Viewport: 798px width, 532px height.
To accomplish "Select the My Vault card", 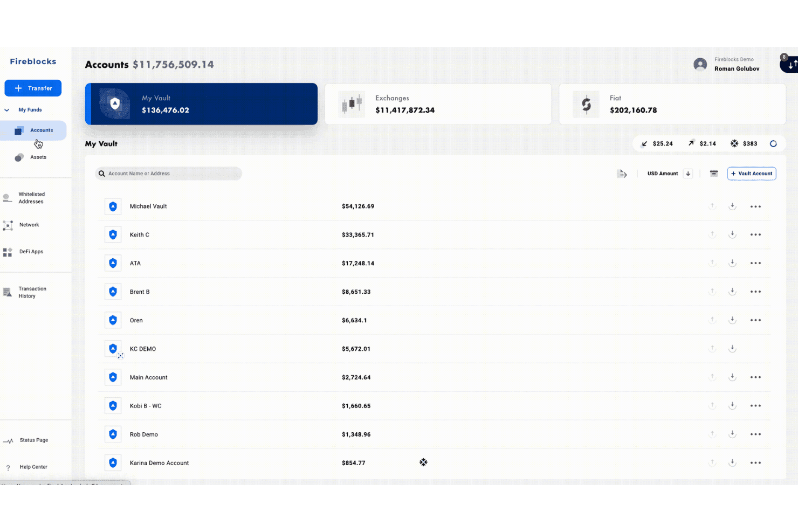I will (201, 104).
